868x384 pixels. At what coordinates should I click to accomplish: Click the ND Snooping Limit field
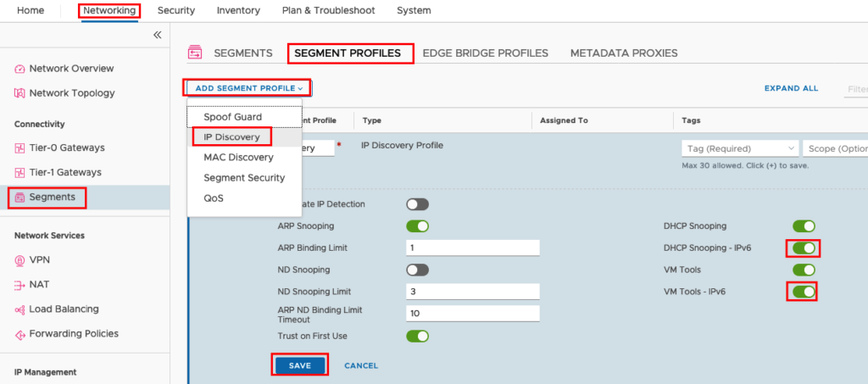pyautogui.click(x=473, y=292)
